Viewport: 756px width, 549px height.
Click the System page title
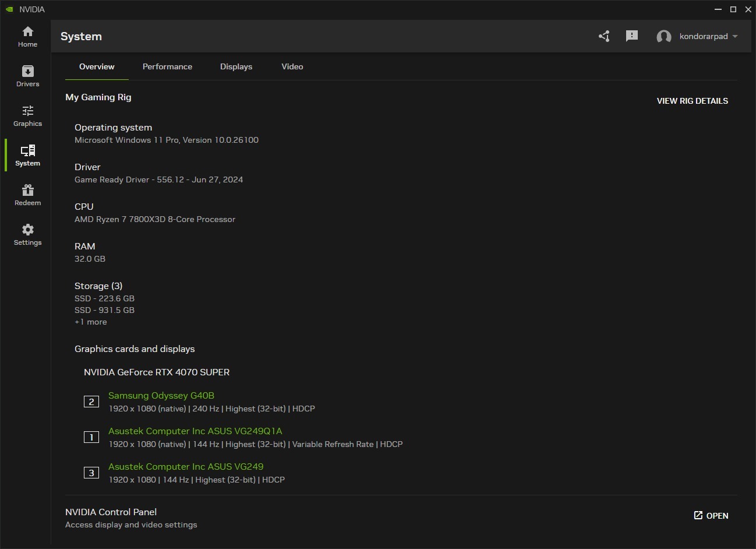point(81,36)
